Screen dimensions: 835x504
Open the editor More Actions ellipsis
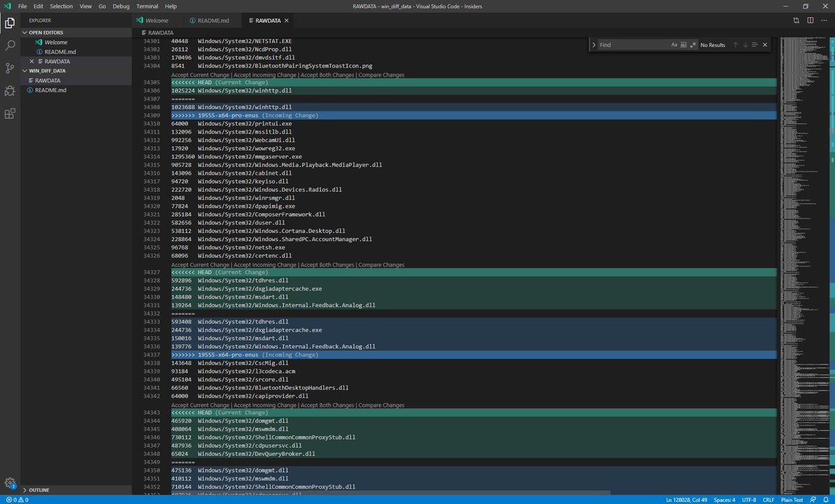[824, 20]
